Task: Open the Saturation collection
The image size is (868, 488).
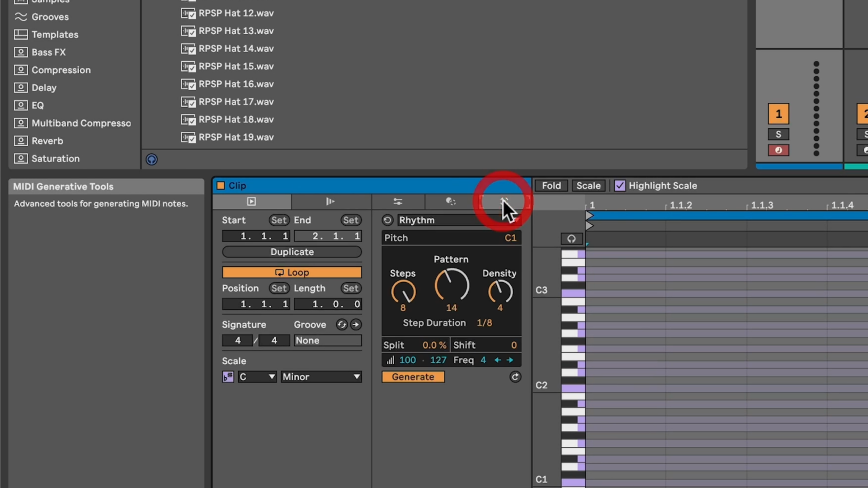Action: (56, 158)
